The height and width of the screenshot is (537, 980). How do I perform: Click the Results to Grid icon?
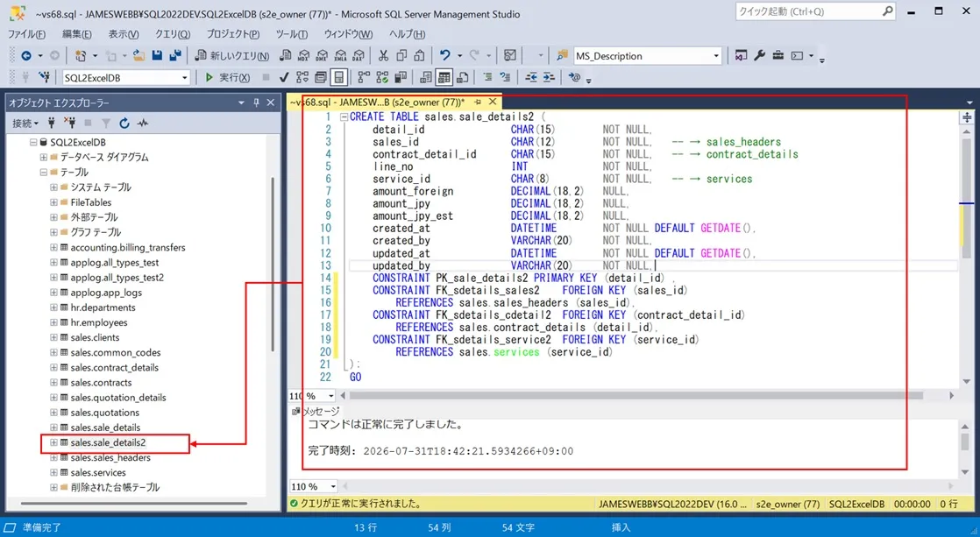click(x=444, y=77)
